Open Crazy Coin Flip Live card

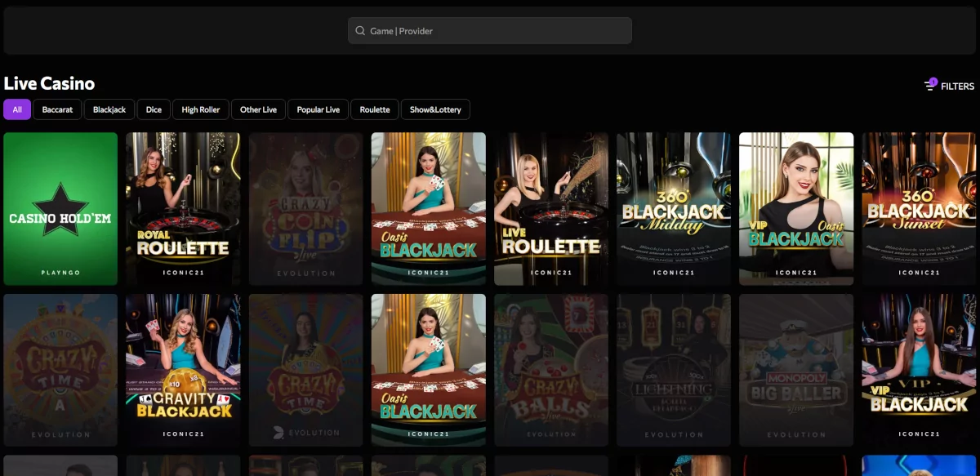click(305, 208)
